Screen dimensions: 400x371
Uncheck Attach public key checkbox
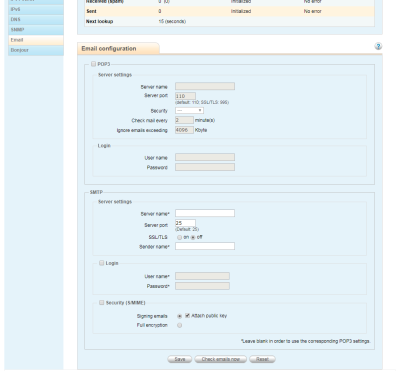tap(187, 315)
